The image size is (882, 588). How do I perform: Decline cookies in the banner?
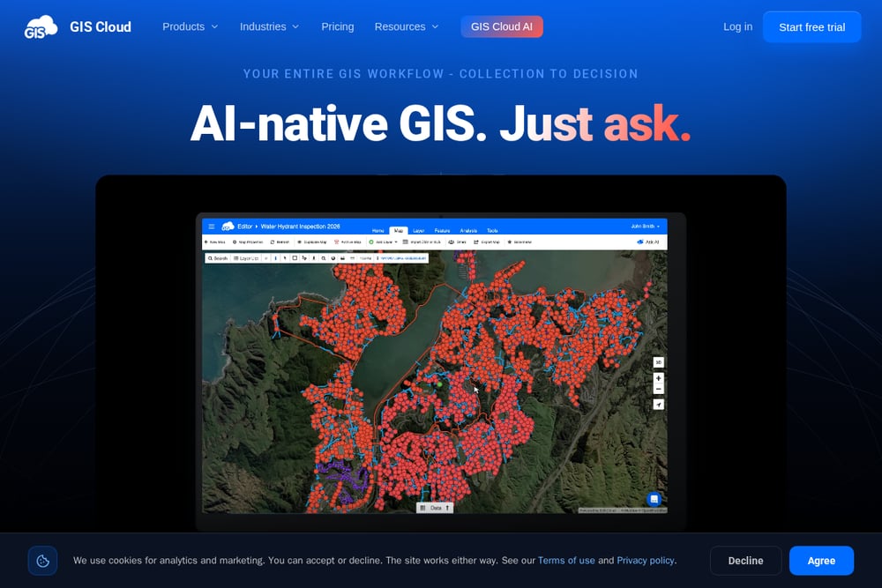click(x=745, y=561)
